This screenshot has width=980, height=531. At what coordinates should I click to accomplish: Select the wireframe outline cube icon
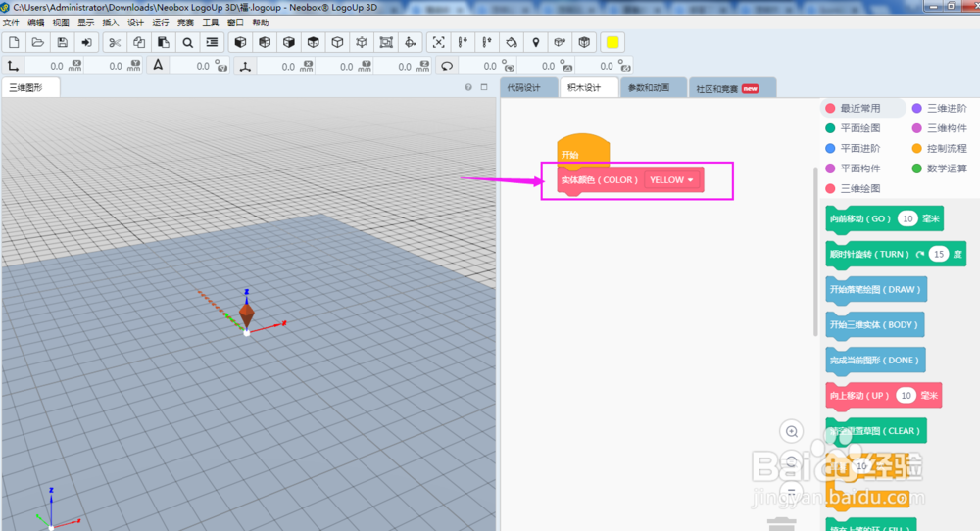(x=337, y=42)
